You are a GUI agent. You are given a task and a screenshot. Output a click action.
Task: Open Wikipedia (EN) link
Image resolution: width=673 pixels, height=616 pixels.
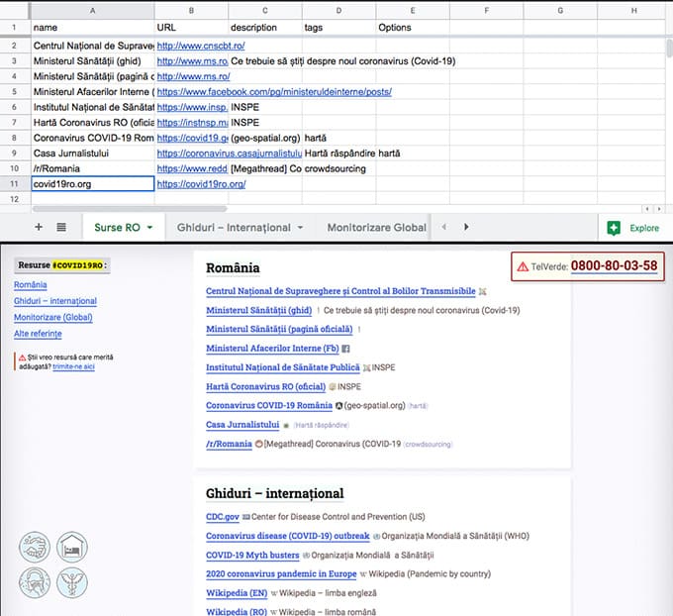[x=237, y=593]
